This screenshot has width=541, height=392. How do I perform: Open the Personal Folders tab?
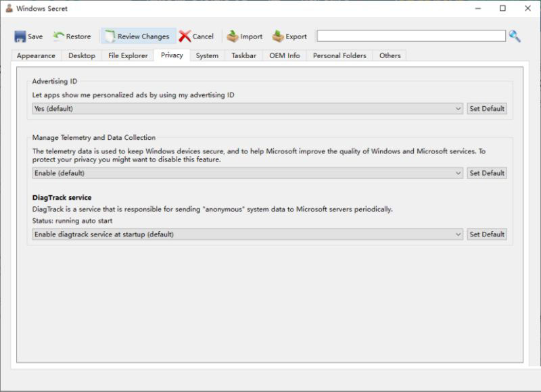(x=339, y=55)
